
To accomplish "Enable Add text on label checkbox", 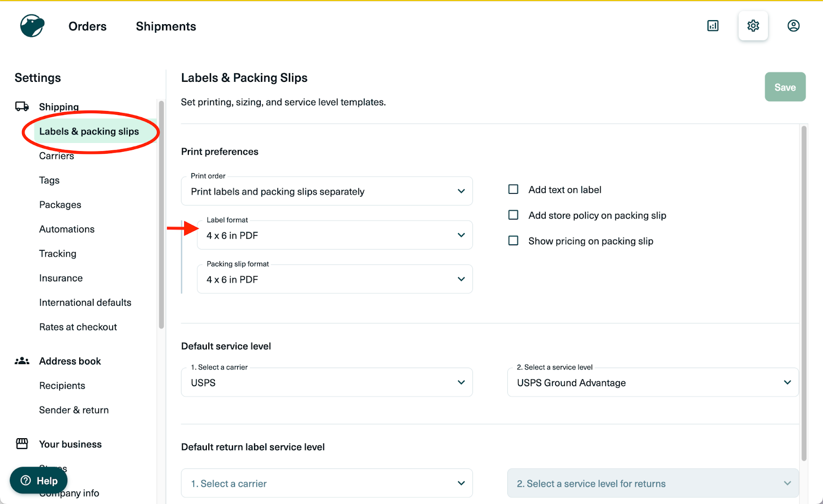I will (x=513, y=190).
